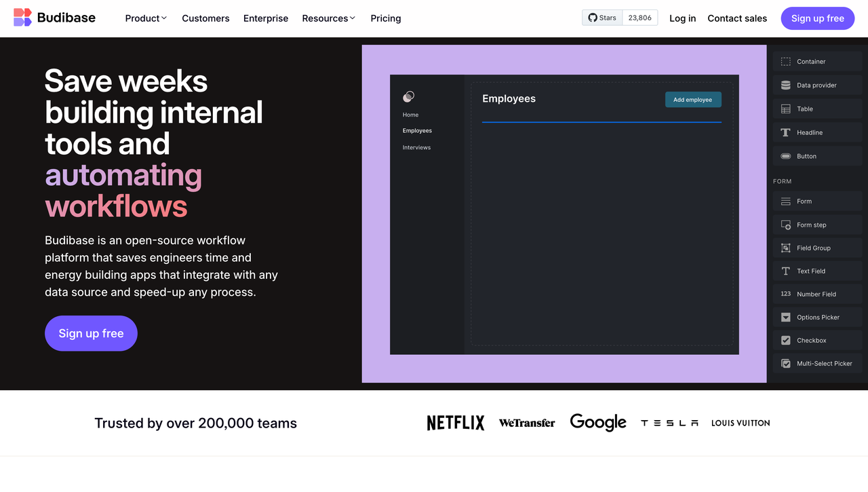Select the Data provider component icon
The width and height of the screenshot is (868, 492).
(x=785, y=86)
